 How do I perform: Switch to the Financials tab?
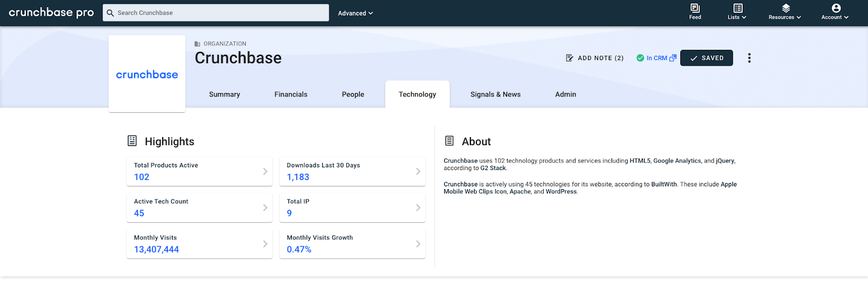click(291, 94)
